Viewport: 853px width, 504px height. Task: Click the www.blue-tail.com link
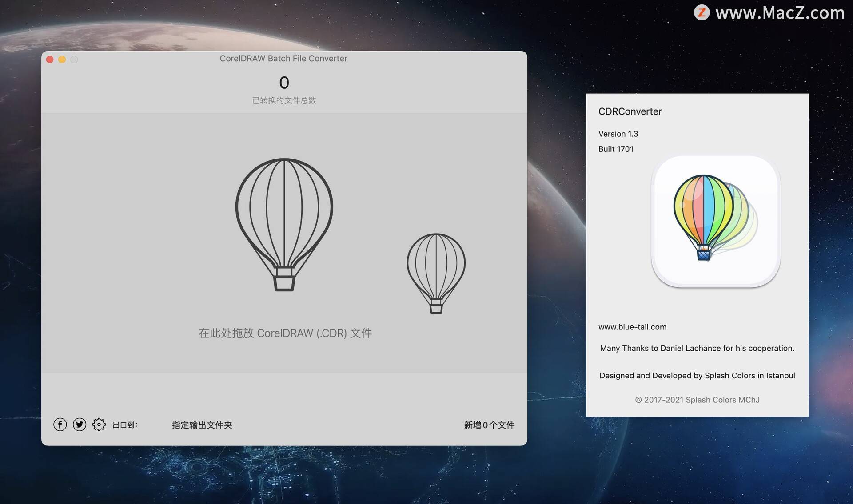pyautogui.click(x=632, y=326)
